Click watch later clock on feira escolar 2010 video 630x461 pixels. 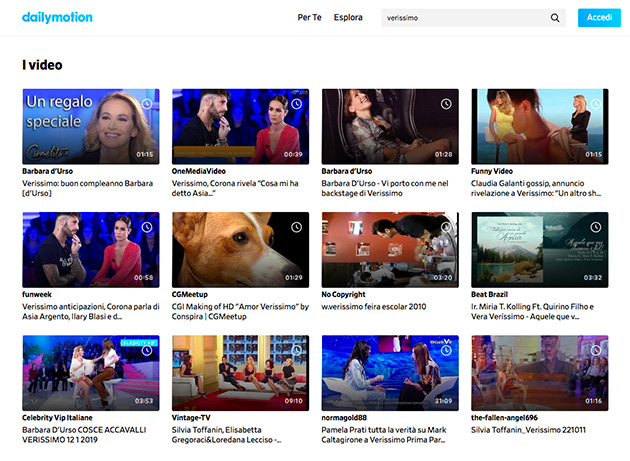tap(446, 227)
